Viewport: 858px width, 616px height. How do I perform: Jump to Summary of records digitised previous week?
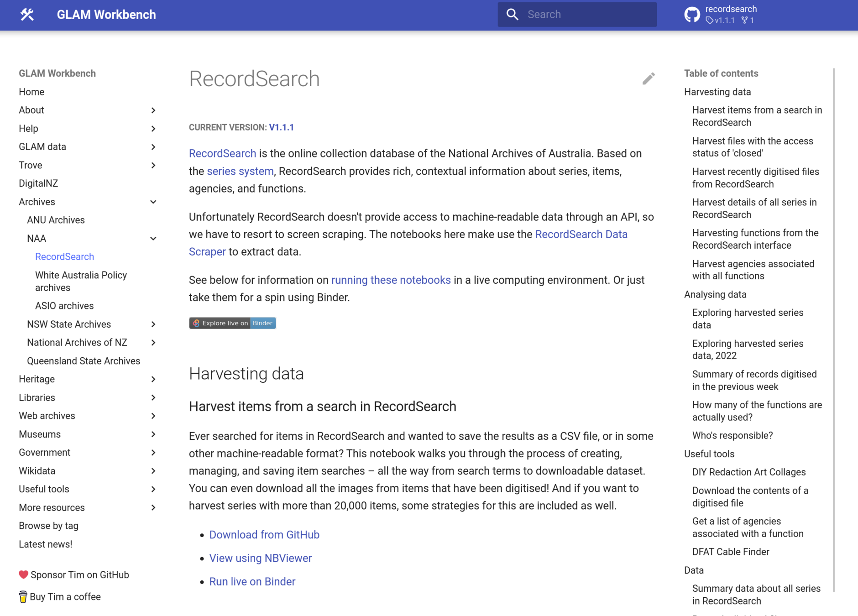point(754,380)
